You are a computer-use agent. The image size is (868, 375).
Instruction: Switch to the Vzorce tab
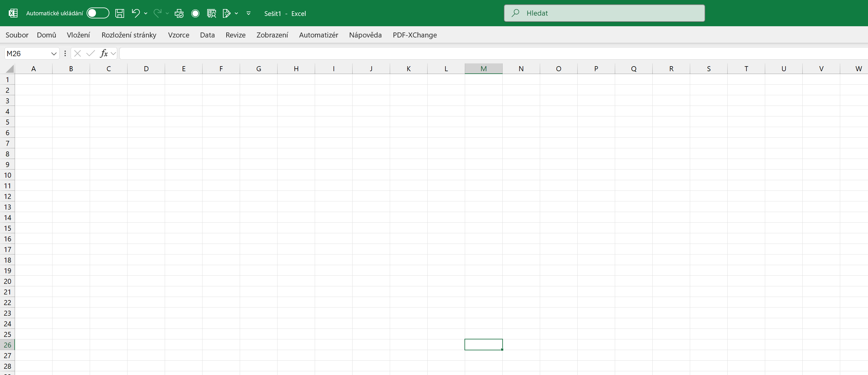(178, 35)
